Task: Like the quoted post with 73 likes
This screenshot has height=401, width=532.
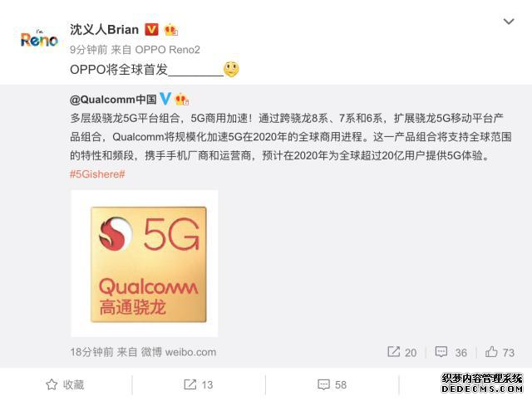Action: point(500,352)
